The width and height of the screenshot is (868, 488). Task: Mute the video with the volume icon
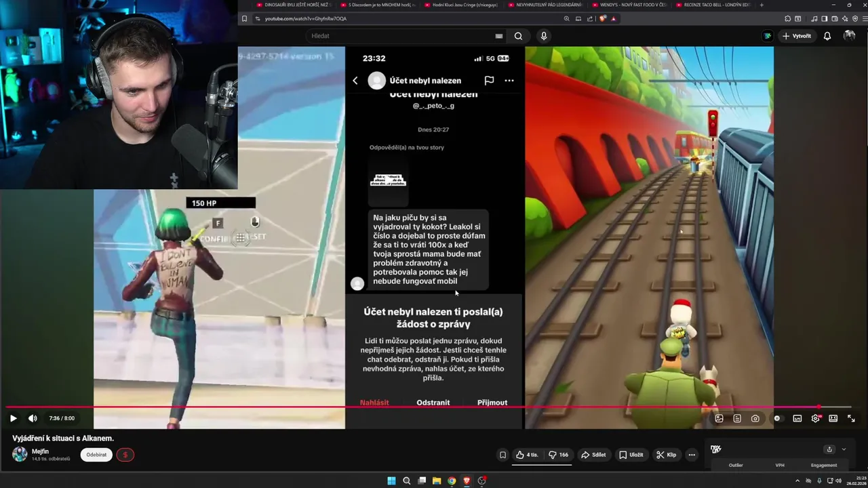[x=33, y=418]
